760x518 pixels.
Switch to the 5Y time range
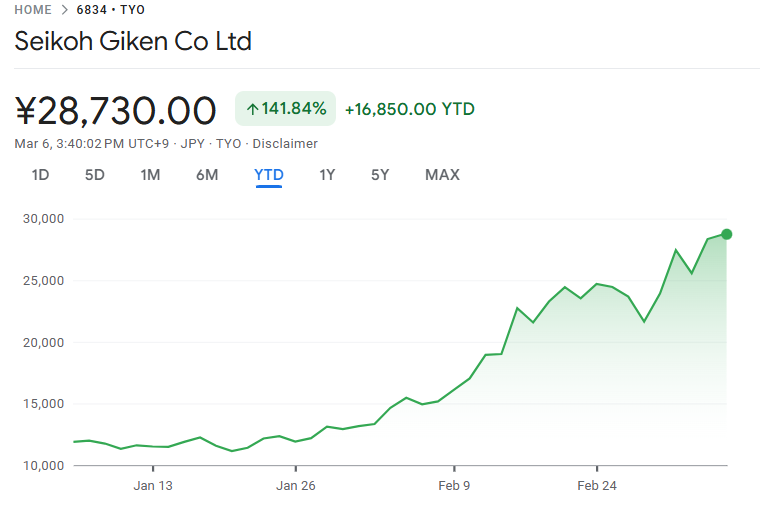click(380, 175)
